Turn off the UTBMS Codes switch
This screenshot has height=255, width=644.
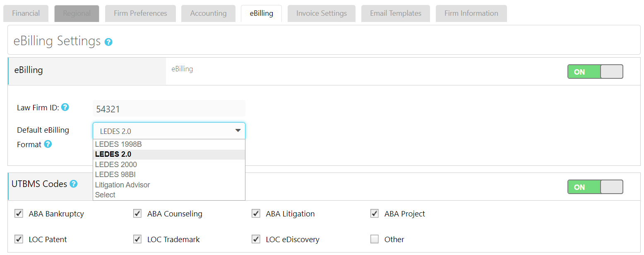click(595, 187)
